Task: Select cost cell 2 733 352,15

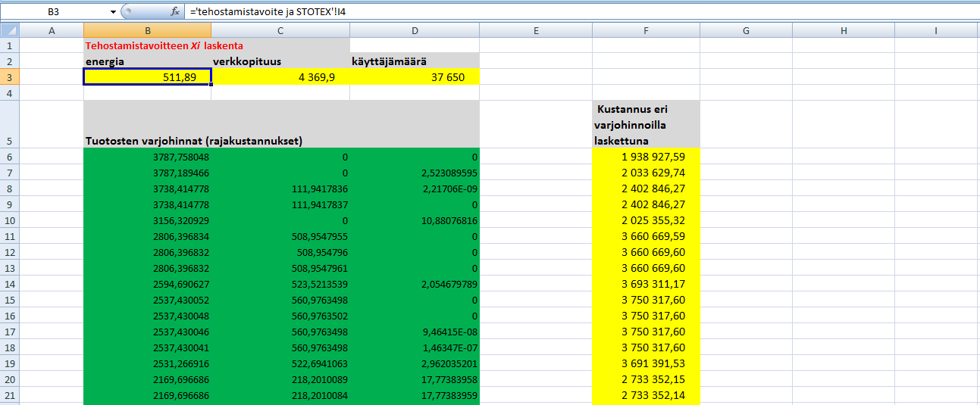Action: (646, 379)
